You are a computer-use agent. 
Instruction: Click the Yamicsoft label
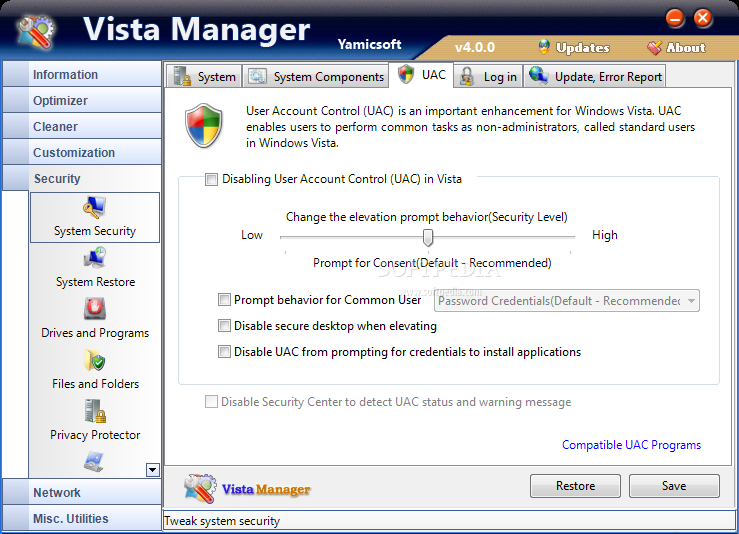pos(369,44)
